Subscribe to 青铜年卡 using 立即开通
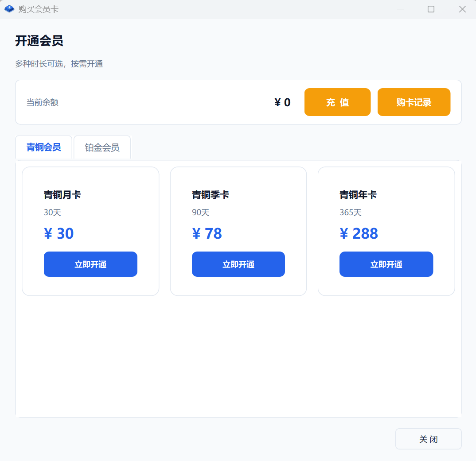This screenshot has height=461, width=476. [386, 264]
